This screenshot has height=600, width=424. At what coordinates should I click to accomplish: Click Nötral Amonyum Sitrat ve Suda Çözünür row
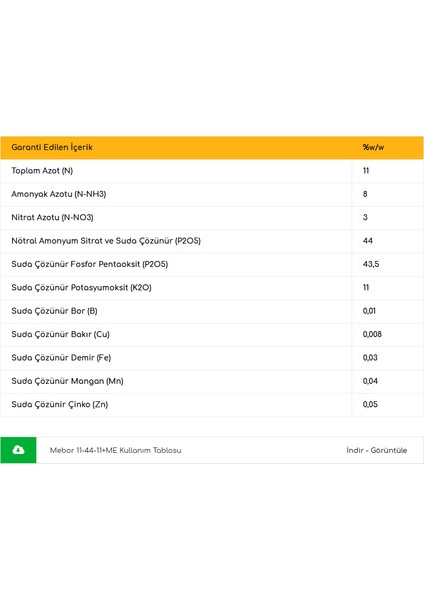click(x=212, y=241)
